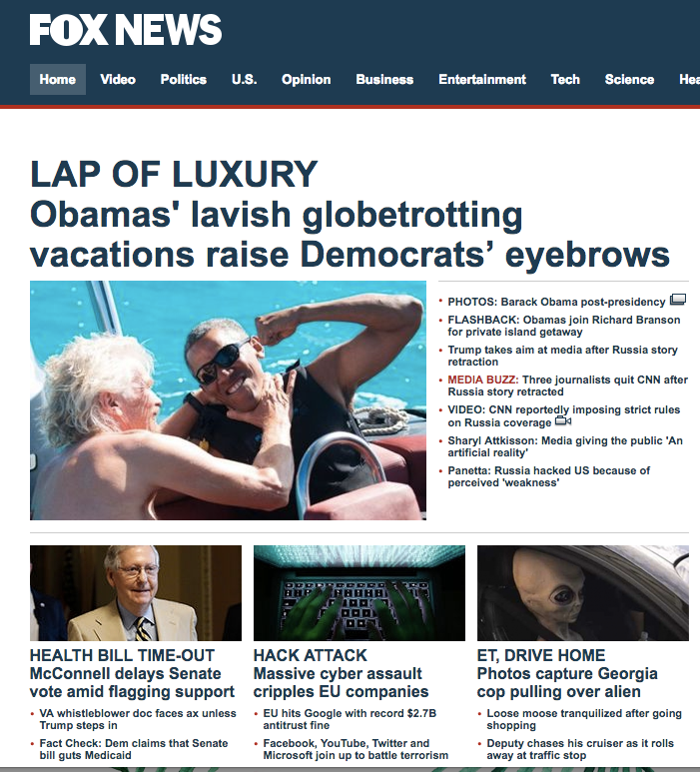Go to the Tech section
This screenshot has width=700, height=772.
(x=565, y=79)
